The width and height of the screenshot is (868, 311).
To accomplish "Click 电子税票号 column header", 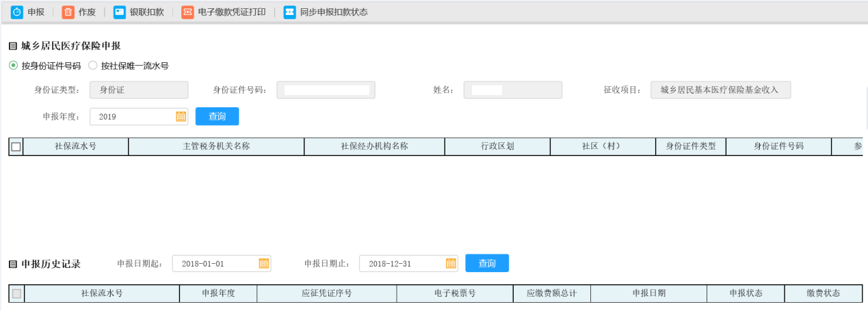I will pyautogui.click(x=455, y=293).
